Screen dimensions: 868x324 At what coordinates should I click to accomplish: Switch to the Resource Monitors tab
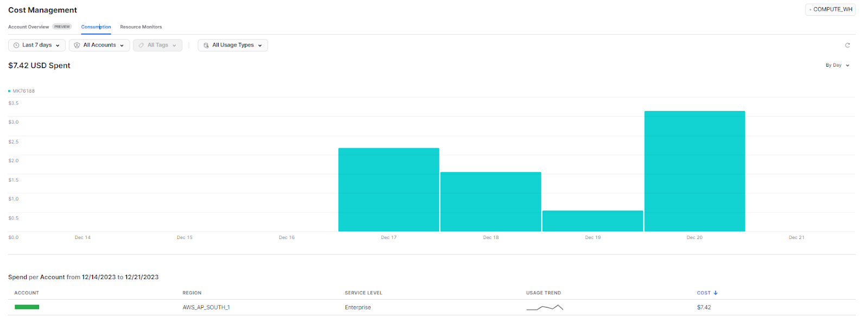(x=141, y=27)
